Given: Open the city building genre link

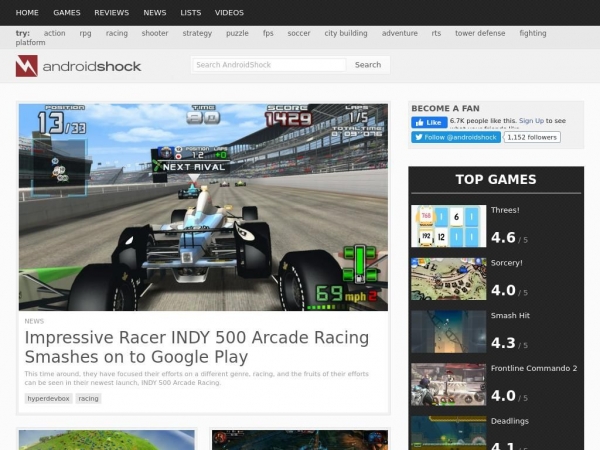Looking at the screenshot, I should [346, 33].
